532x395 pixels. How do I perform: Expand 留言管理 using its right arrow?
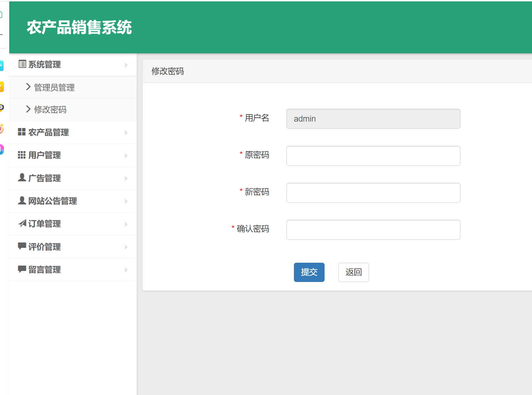[126, 270]
